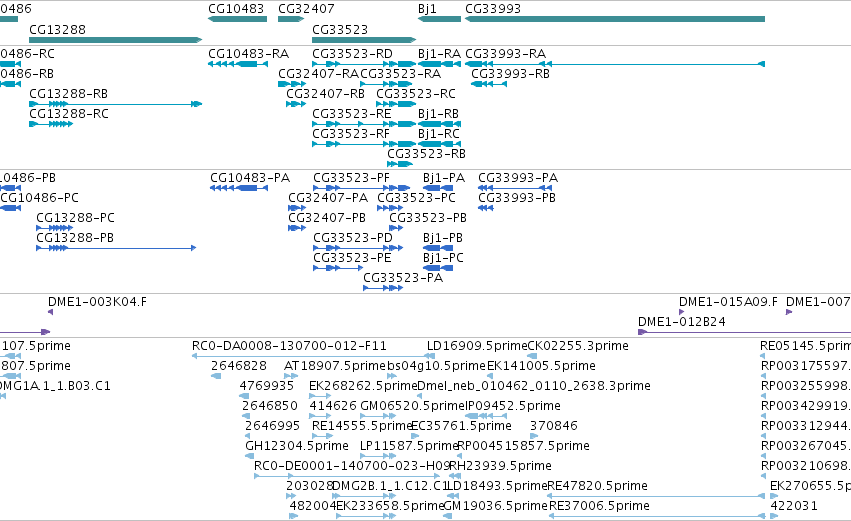The height and width of the screenshot is (521, 851).
Task: Select protein CG33993-PA label
Action: (518, 178)
